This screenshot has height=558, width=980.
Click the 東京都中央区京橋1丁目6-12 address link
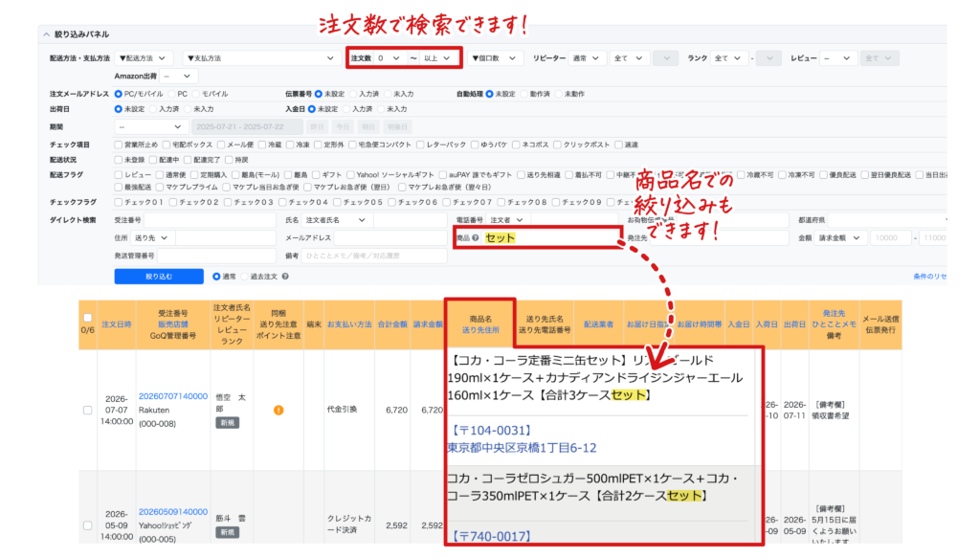[522, 448]
